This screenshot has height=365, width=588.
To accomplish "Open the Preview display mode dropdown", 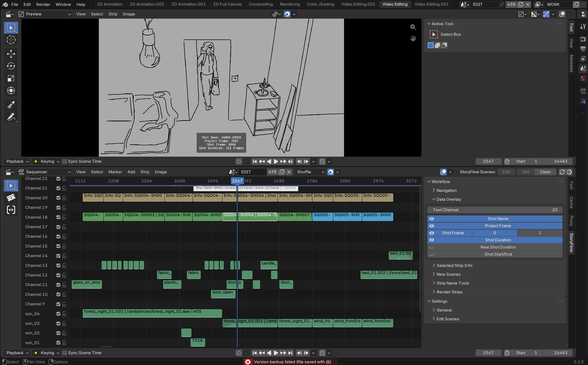I will [45, 14].
